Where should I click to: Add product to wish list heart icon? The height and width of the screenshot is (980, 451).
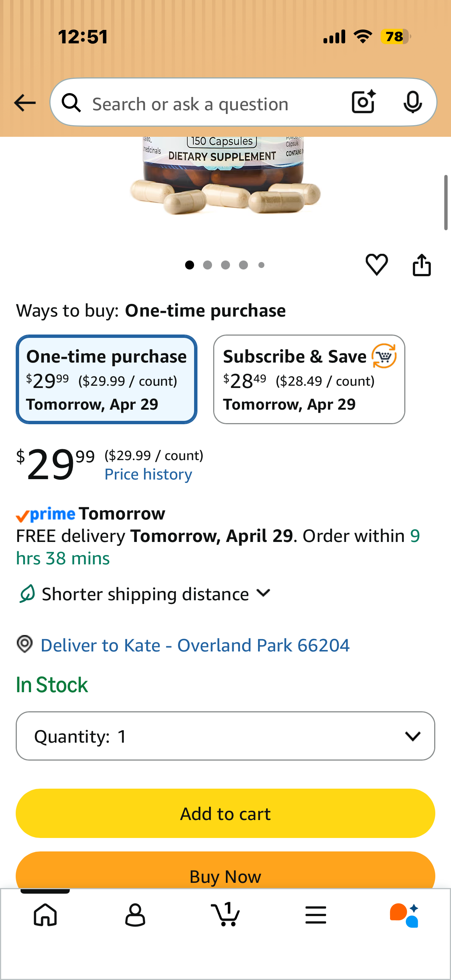(x=377, y=264)
